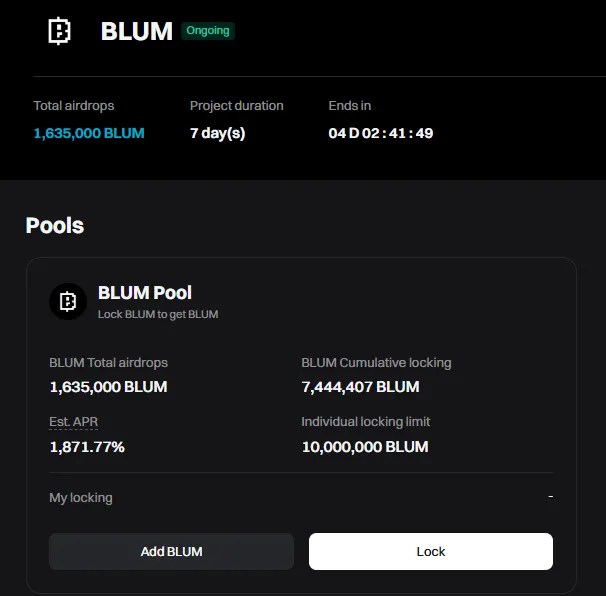This screenshot has width=606, height=596.
Task: Click the 10,000,000 BLUM individual locking limit
Action: (x=365, y=447)
